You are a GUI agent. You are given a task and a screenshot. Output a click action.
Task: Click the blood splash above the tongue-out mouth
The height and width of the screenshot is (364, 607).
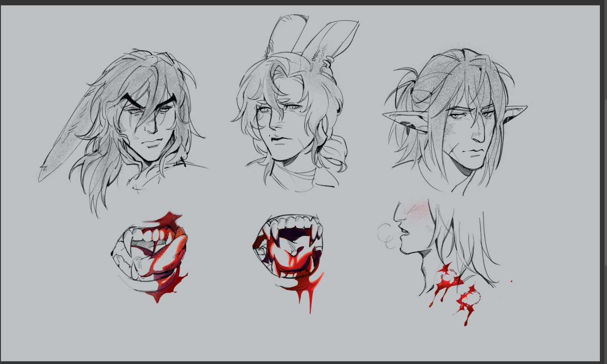pyautogui.click(x=169, y=219)
